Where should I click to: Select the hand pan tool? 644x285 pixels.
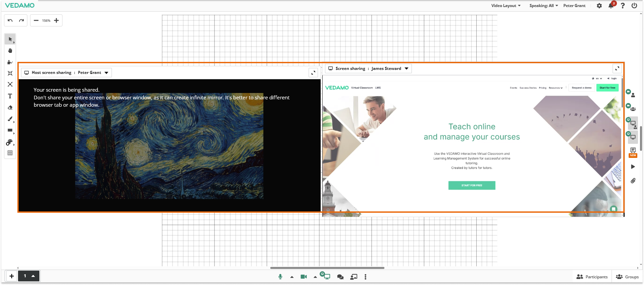(x=10, y=51)
